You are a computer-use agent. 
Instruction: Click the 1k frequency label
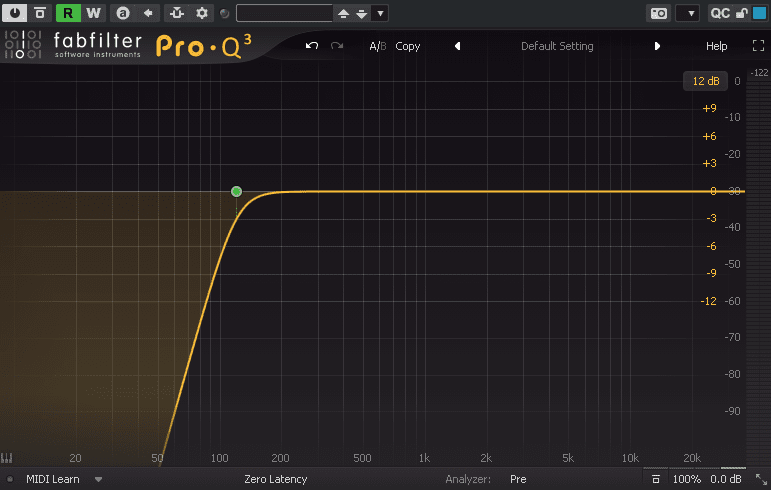point(424,458)
